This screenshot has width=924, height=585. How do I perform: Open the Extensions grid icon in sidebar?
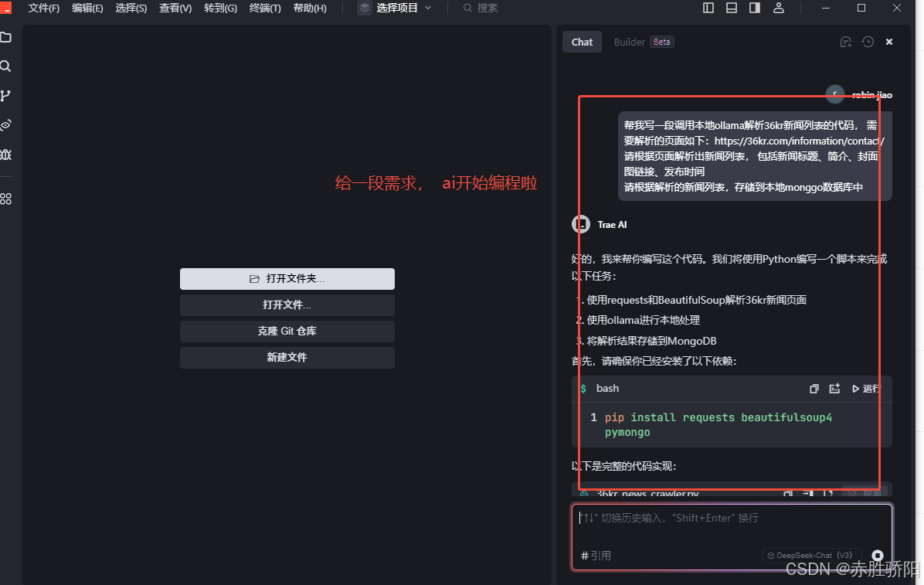pyautogui.click(x=6, y=199)
